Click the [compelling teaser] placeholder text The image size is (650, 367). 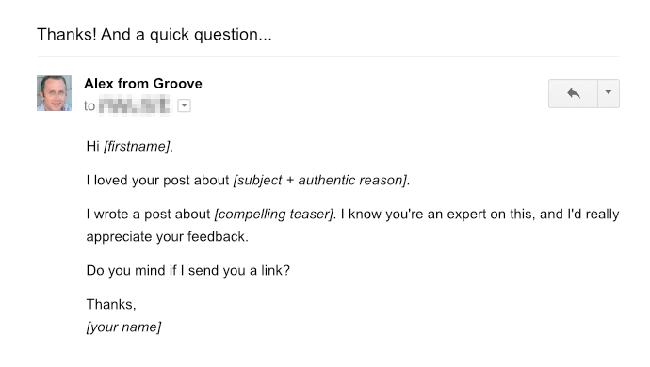pos(274,214)
